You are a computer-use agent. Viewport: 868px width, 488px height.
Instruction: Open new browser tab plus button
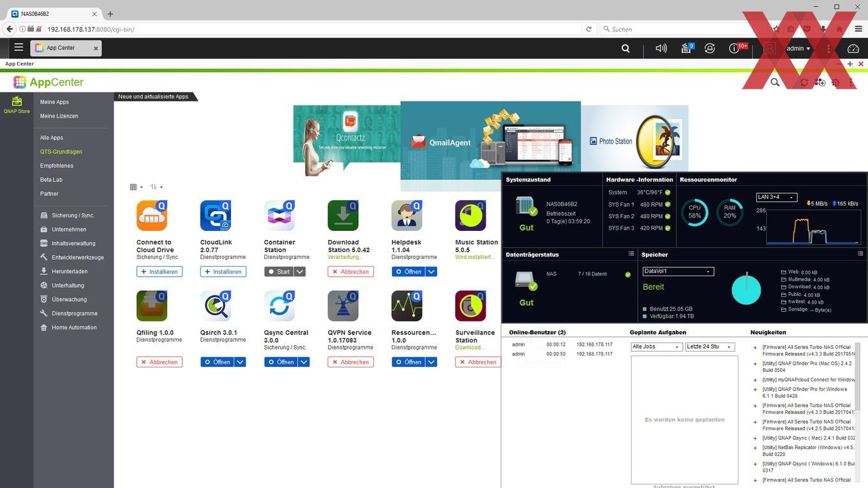pos(110,13)
